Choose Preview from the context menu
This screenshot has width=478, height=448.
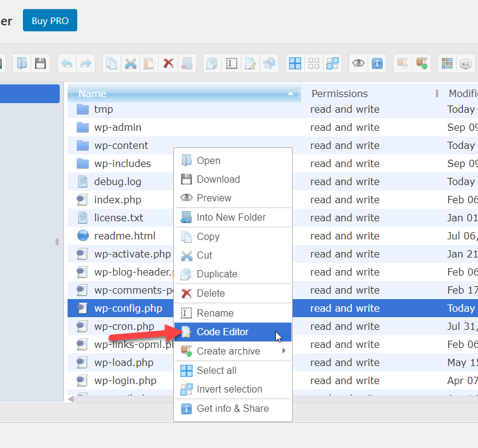pyautogui.click(x=233, y=198)
